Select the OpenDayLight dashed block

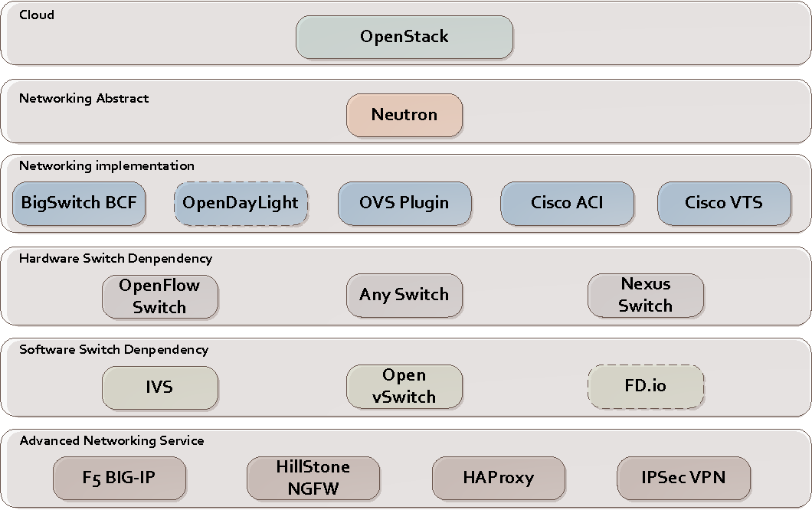pos(241,203)
